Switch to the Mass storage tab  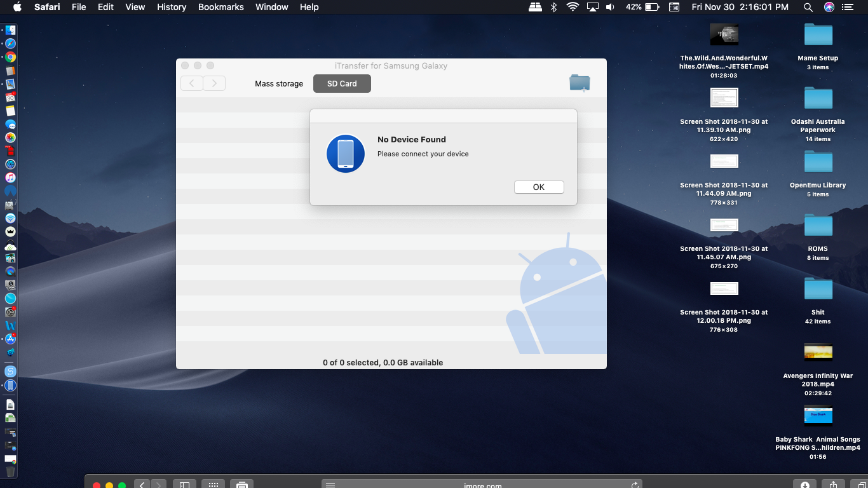(279, 84)
